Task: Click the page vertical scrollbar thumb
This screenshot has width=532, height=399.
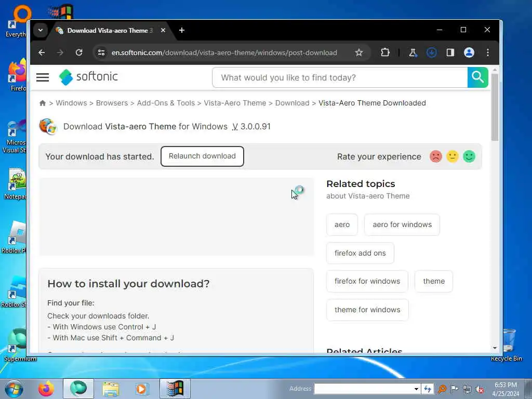Action: click(x=495, y=107)
